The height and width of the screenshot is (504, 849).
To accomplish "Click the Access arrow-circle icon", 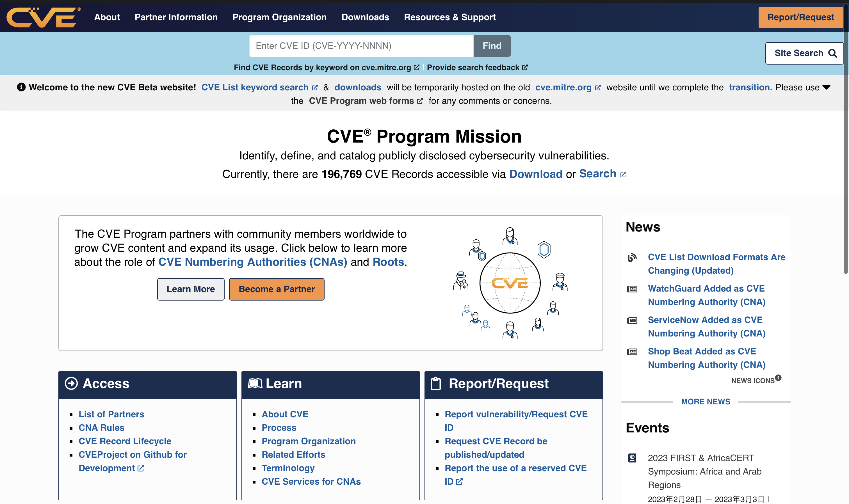I will (x=71, y=383).
